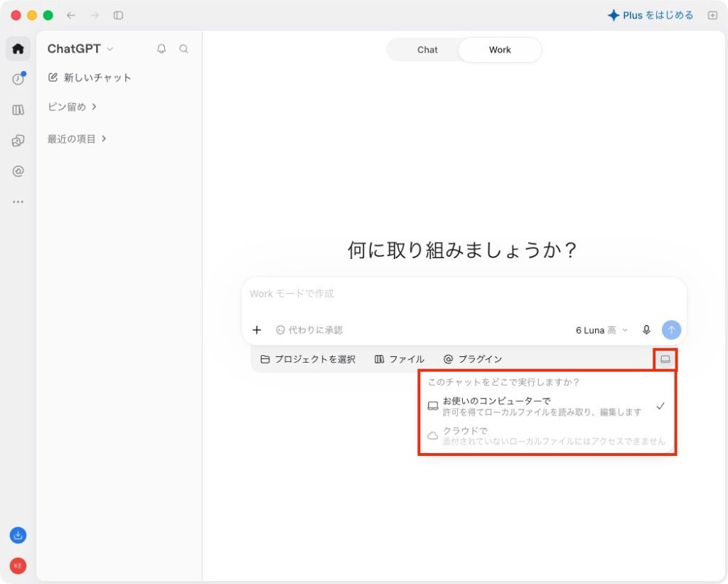Start voice input with microphone icon
This screenshot has height=584, width=728.
(x=646, y=330)
